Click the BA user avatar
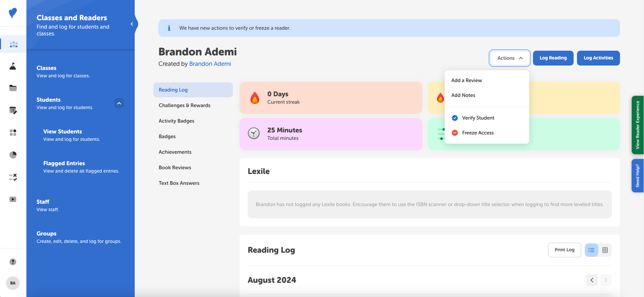The width and height of the screenshot is (644, 297). click(x=13, y=283)
